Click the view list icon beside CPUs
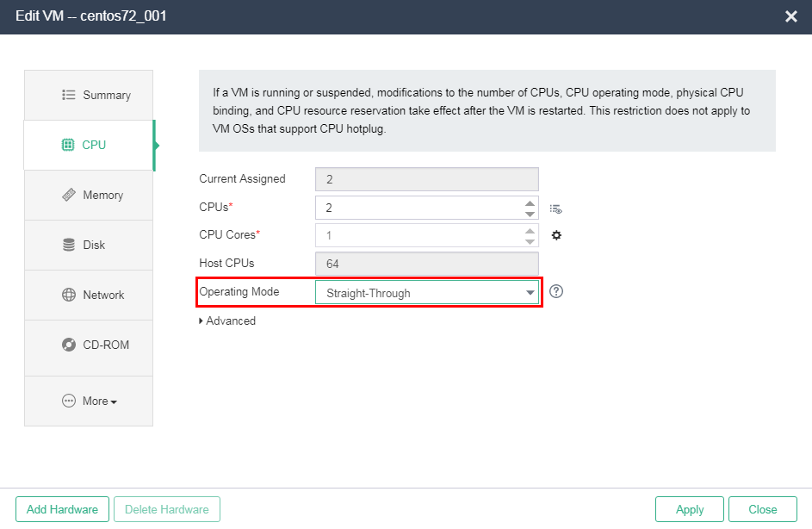This screenshot has width=812, height=529. tap(556, 208)
